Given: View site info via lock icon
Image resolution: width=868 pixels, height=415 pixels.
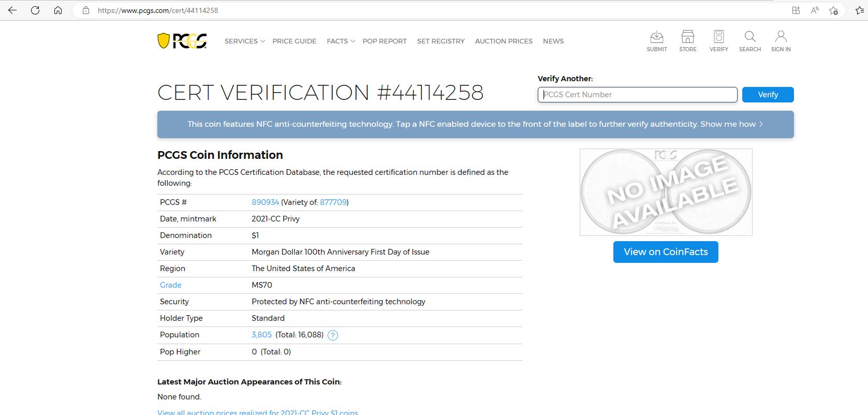Looking at the screenshot, I should (x=86, y=10).
